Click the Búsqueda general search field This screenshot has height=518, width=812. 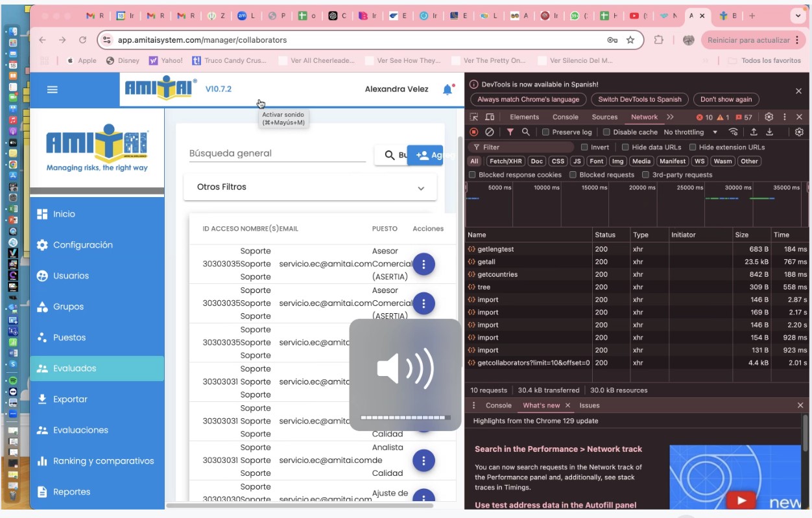(277, 154)
